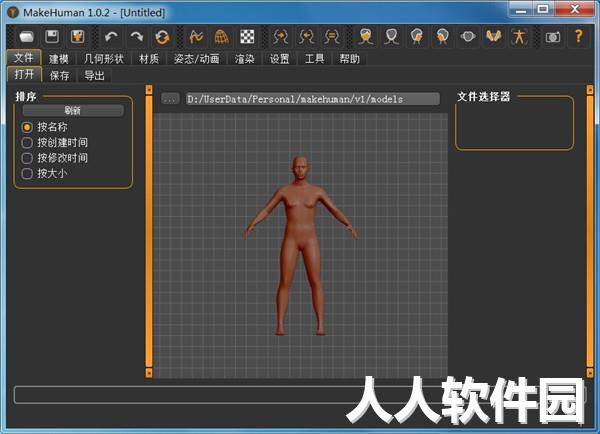Click the Save floppy disk toolbar icon

tap(52, 37)
